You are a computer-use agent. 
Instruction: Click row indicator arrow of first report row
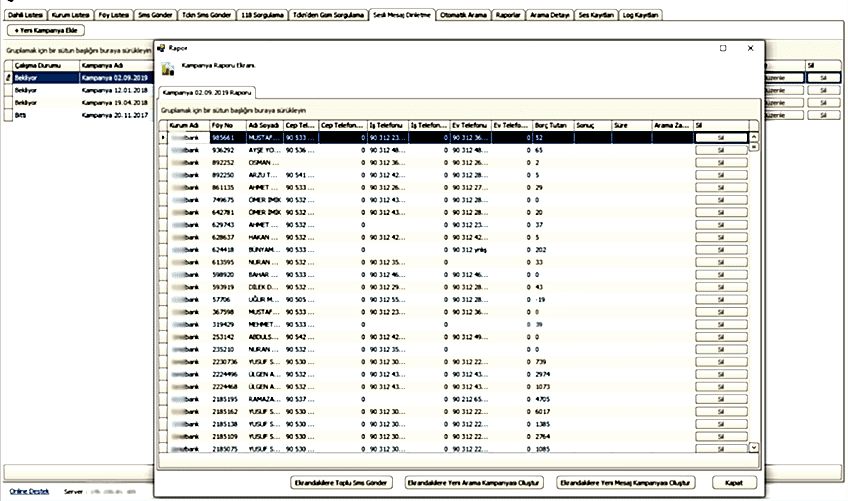tap(163, 137)
